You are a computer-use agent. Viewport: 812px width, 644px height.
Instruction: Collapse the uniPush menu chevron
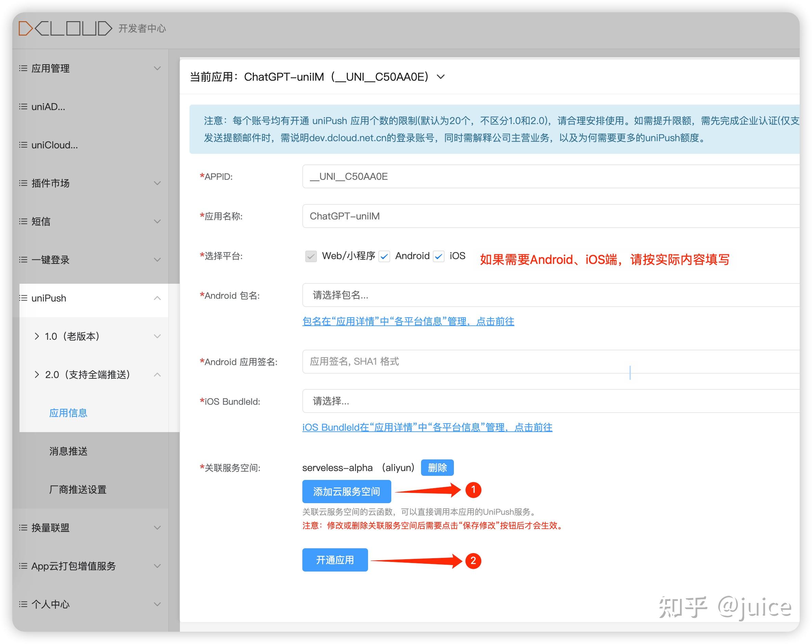pyautogui.click(x=157, y=298)
